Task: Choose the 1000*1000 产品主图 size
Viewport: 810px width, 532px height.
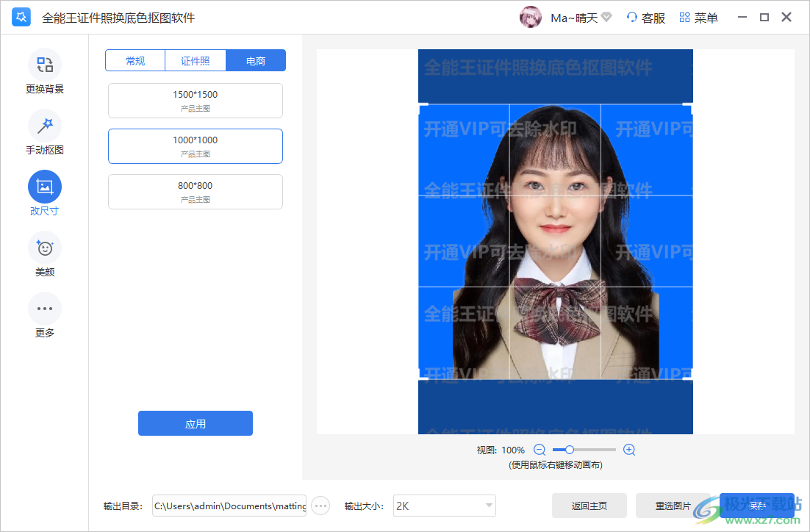Action: [x=196, y=146]
